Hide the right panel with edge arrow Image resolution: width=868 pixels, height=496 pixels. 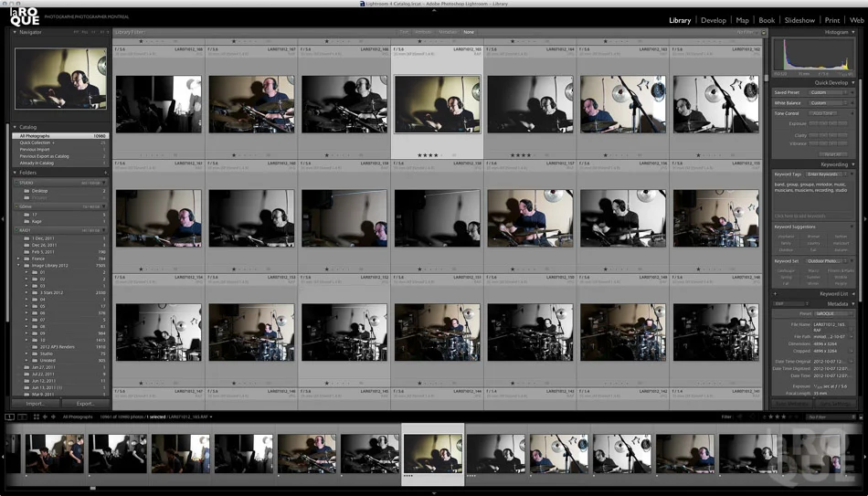point(864,219)
